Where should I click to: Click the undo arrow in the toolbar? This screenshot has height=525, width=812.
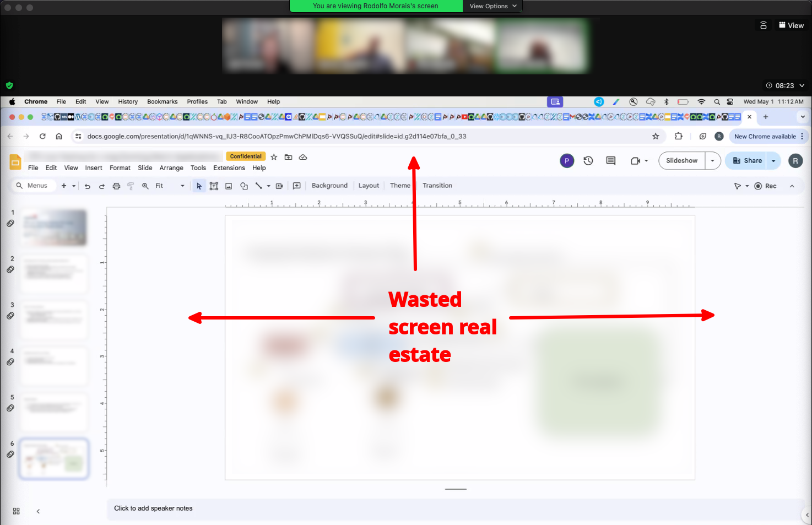pos(87,186)
